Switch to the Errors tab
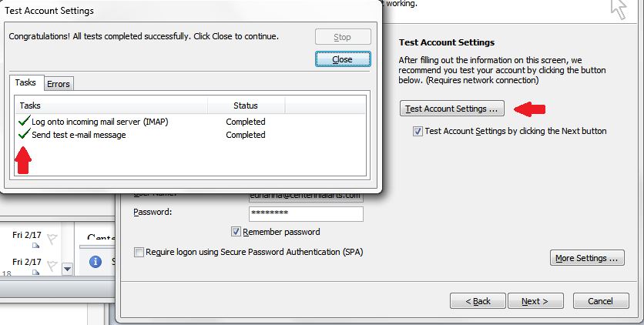Viewport: 644px width, 325px height. tap(59, 84)
